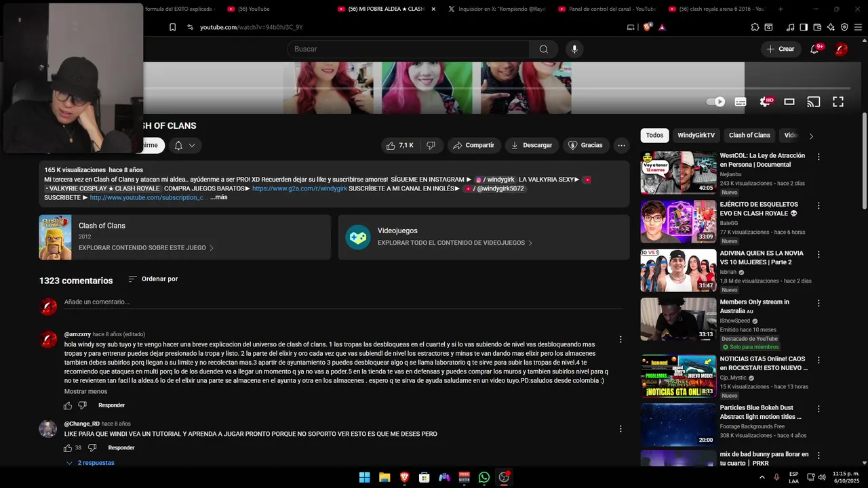Screen dimensions: 868x488
Task: Click the Gracias button
Action: coord(585,145)
